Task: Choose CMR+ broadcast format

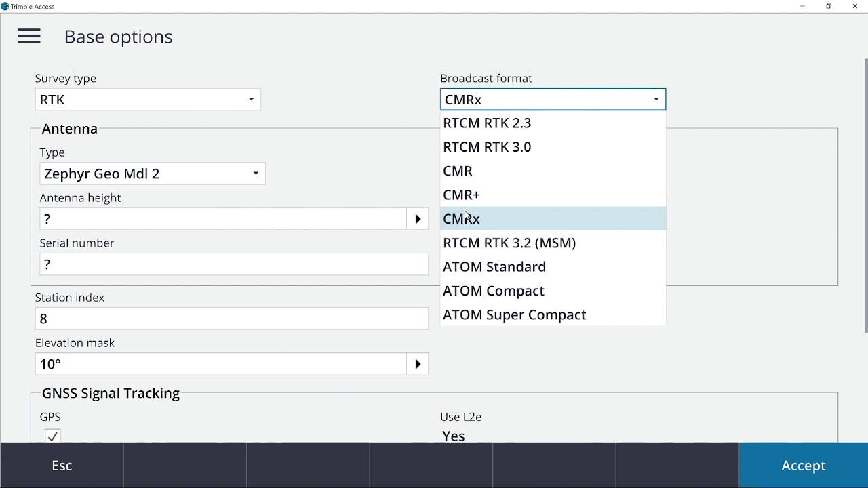Action: (553, 195)
